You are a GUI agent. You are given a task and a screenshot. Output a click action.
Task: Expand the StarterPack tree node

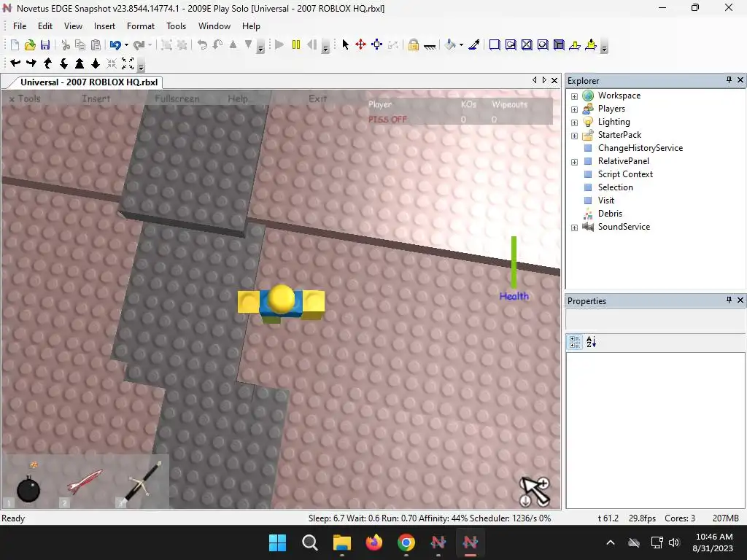[x=575, y=136]
